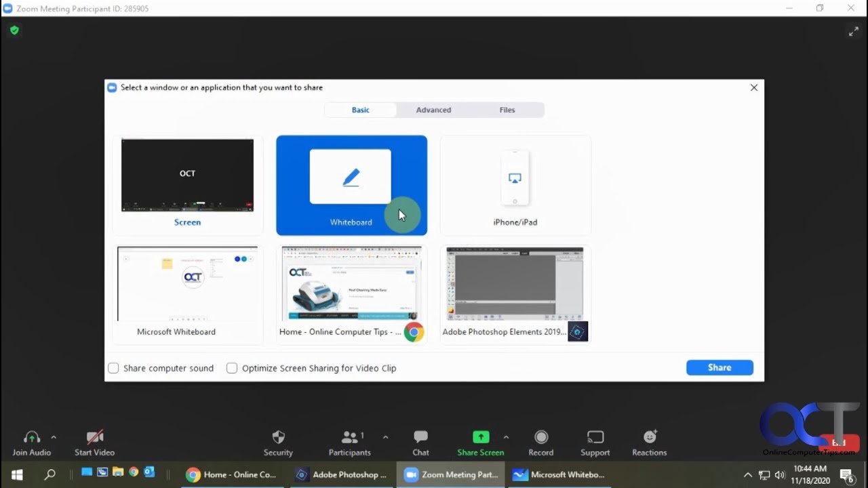Select the Whiteboard share option
Screen dimensions: 868x488
351,185
